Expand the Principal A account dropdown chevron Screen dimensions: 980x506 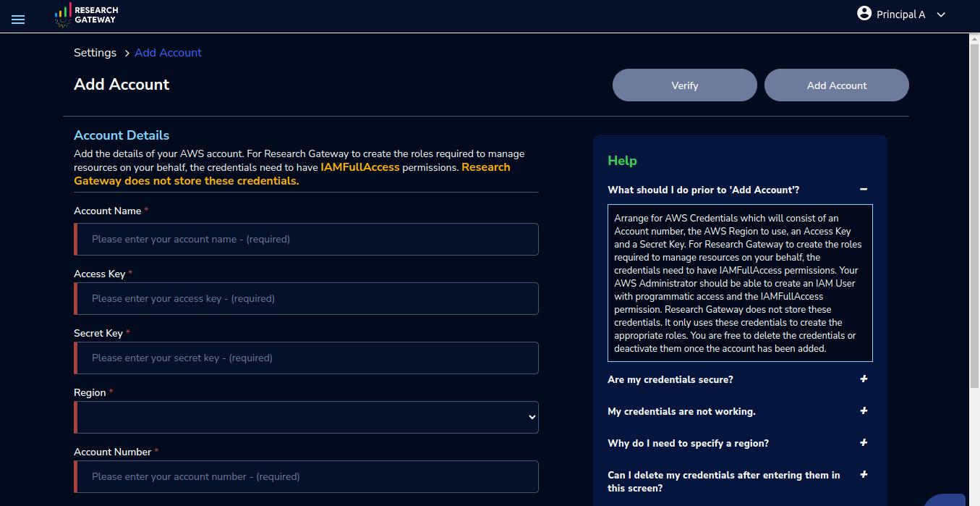coord(941,14)
